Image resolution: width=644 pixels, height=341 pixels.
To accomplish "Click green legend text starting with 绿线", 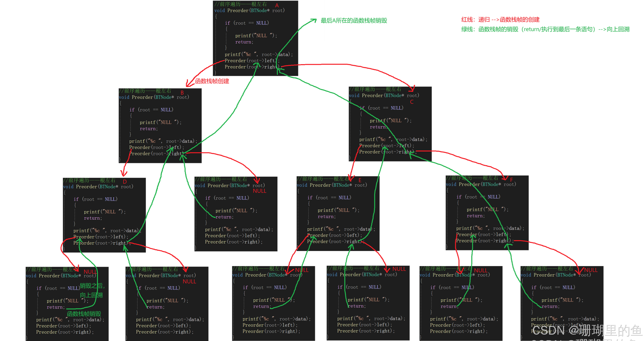I will click(x=545, y=29).
